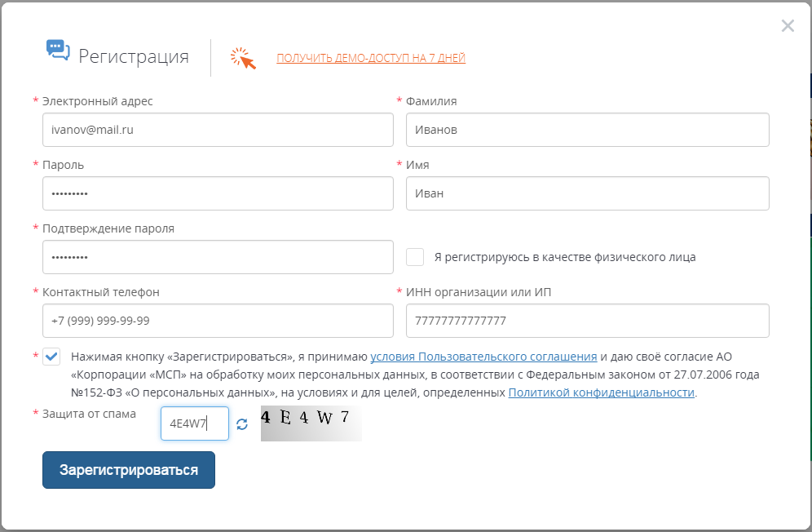This screenshot has height=532, width=812.
Task: Focus the organization INN input field
Action: click(587, 321)
